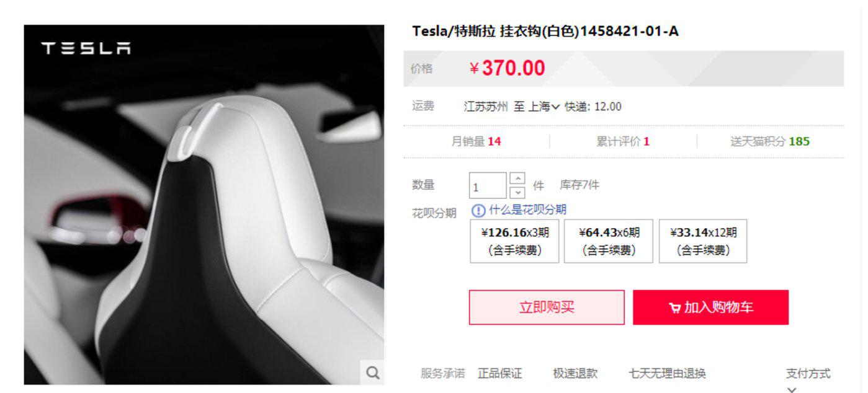The height and width of the screenshot is (393, 868).
Task: Expand the 支付方式 chevron
Action: point(792,389)
